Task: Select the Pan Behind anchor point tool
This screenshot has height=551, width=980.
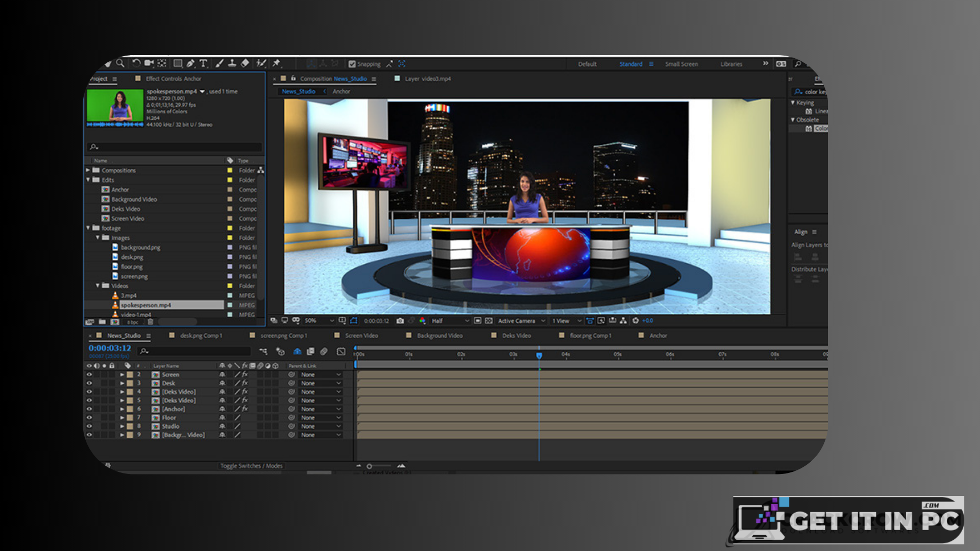Action: point(162,63)
